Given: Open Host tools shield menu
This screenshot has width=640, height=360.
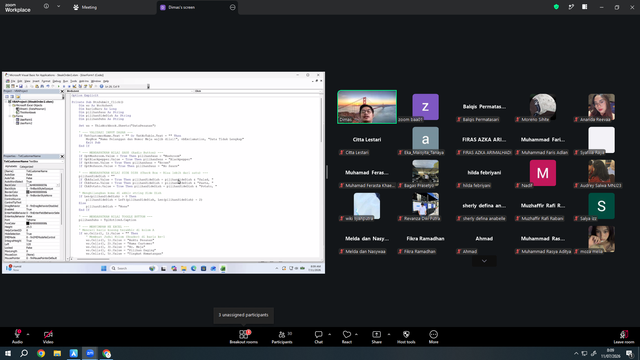Looking at the screenshot, I should pos(406,337).
